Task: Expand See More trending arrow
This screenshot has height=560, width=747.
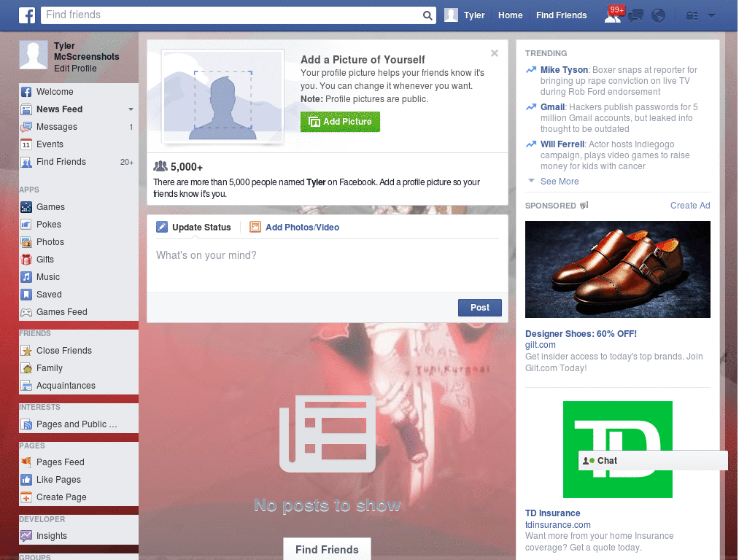Action: point(531,181)
